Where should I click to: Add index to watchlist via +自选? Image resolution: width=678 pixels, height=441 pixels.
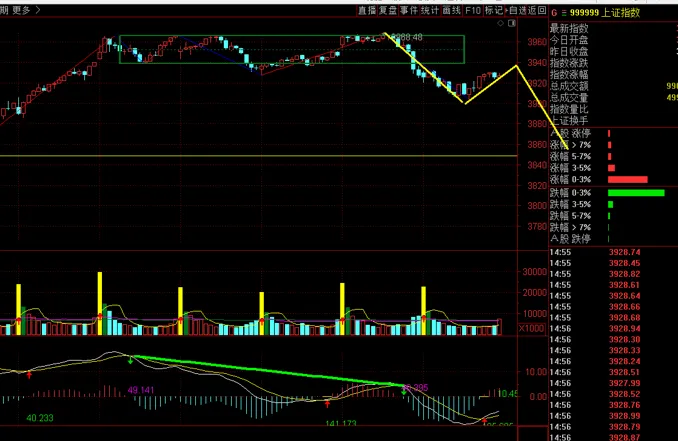pyautogui.click(x=516, y=10)
